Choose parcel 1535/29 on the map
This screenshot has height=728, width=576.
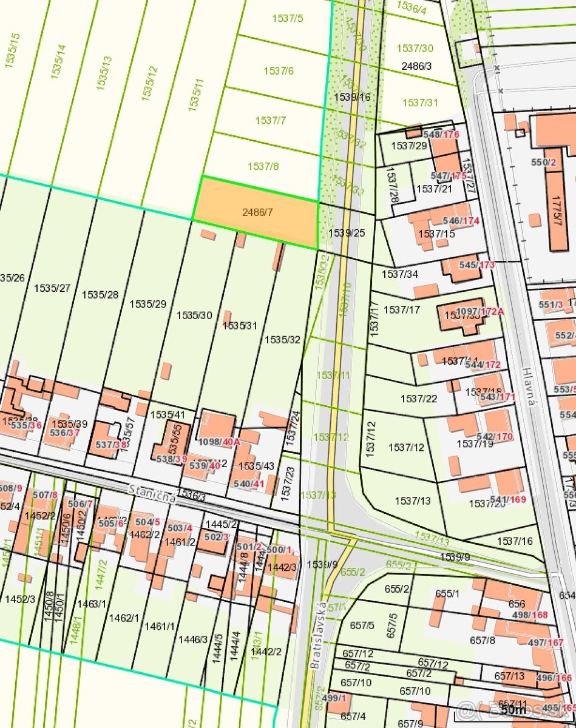pyautogui.click(x=147, y=304)
